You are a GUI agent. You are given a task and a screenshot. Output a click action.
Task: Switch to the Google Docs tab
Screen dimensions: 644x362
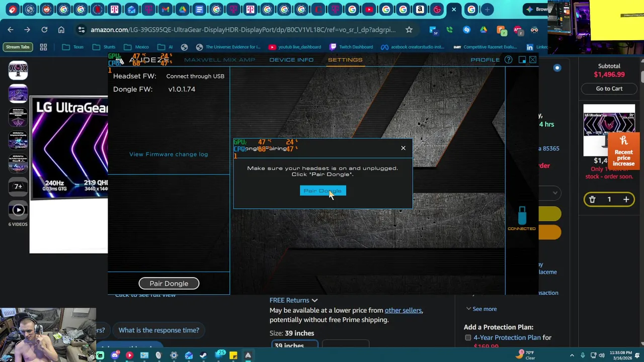[199, 9]
